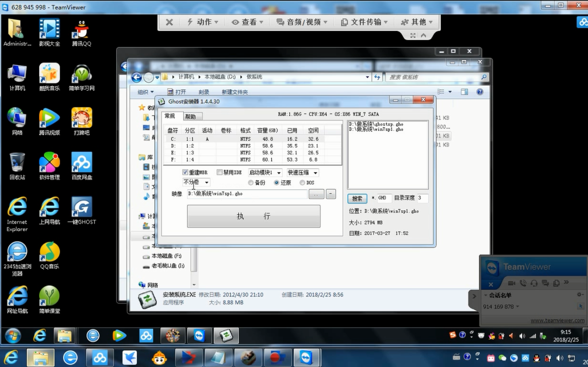Viewport: 588px width, 367px height.
Task: Expand TeamViewer 文件传输 menu
Action: (364, 22)
